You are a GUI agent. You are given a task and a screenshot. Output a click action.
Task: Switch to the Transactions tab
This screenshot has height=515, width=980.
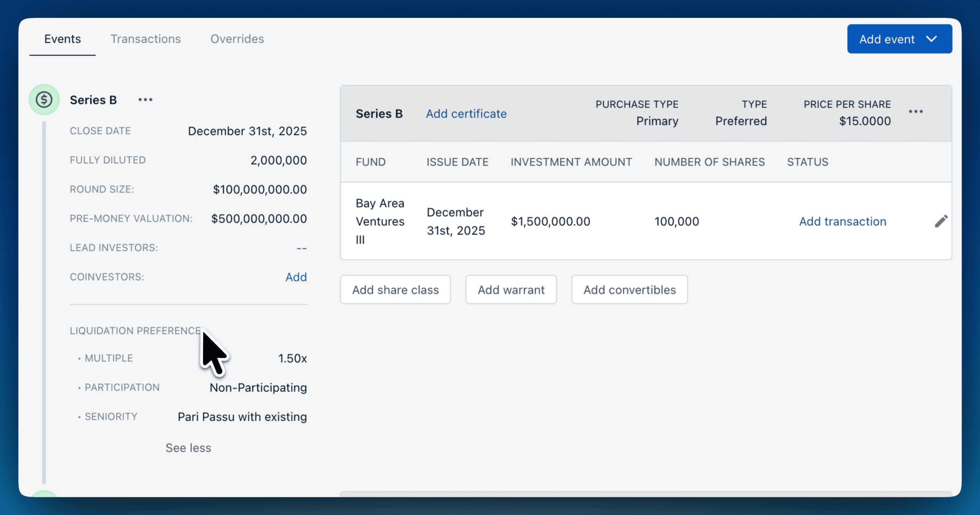[145, 39]
